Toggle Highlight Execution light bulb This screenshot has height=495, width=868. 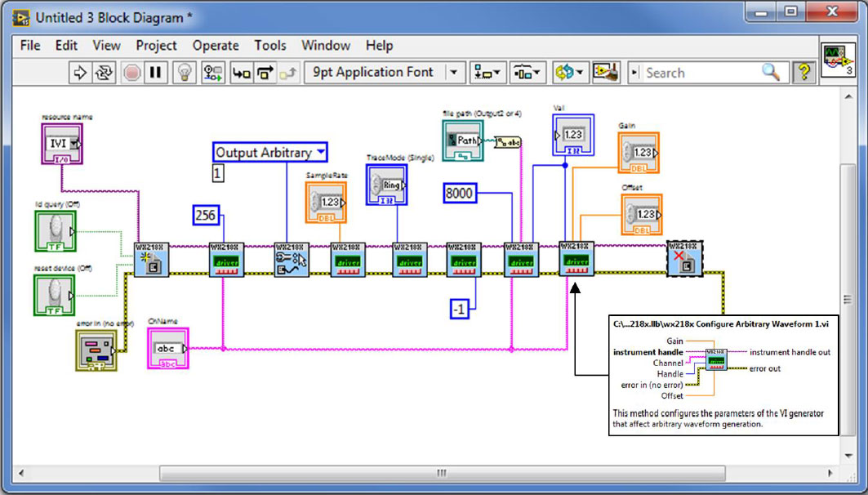click(185, 73)
